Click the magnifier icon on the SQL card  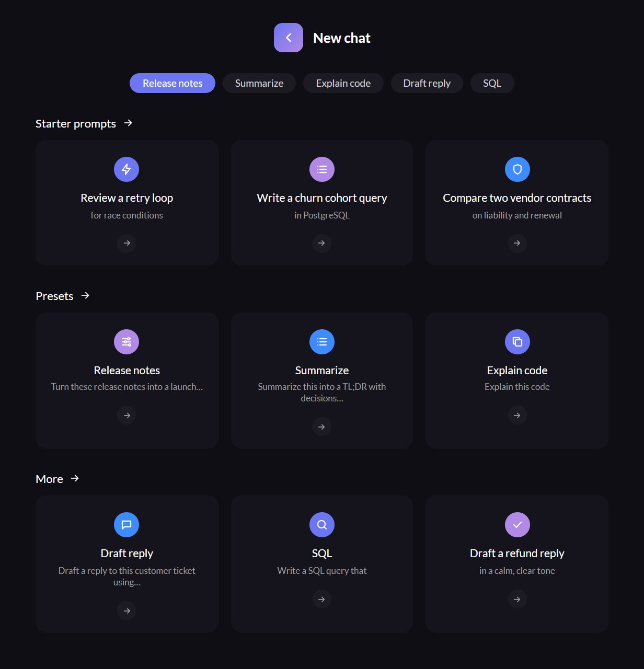[322, 525]
